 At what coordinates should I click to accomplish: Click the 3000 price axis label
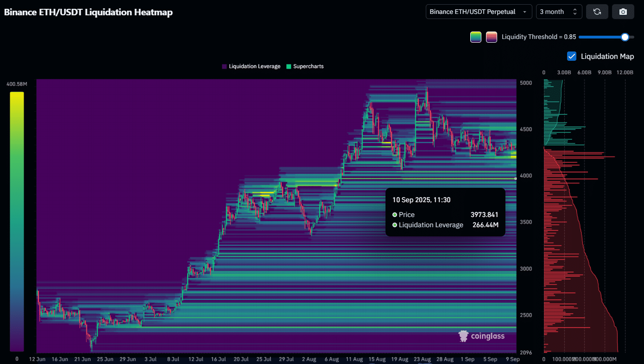click(x=526, y=269)
